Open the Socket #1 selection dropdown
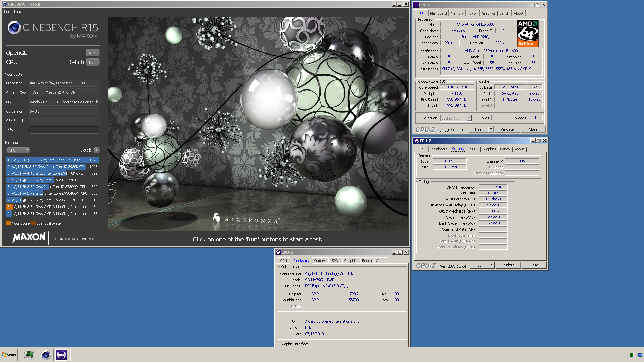Screen dimensions: 644x362 (456, 118)
